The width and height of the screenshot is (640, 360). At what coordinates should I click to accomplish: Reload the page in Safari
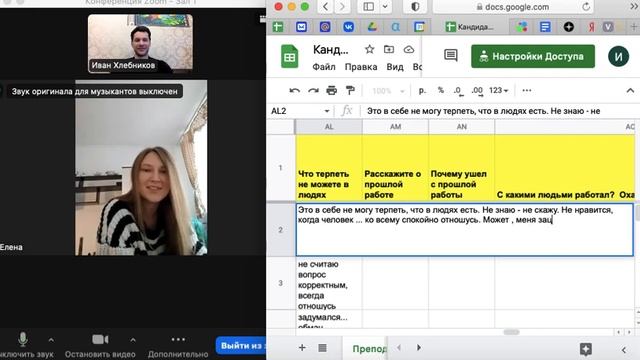(x=586, y=7)
